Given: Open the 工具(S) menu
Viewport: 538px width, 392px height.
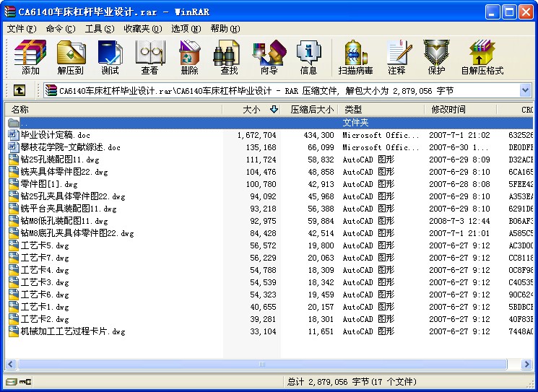Looking at the screenshot, I should click(100, 29).
